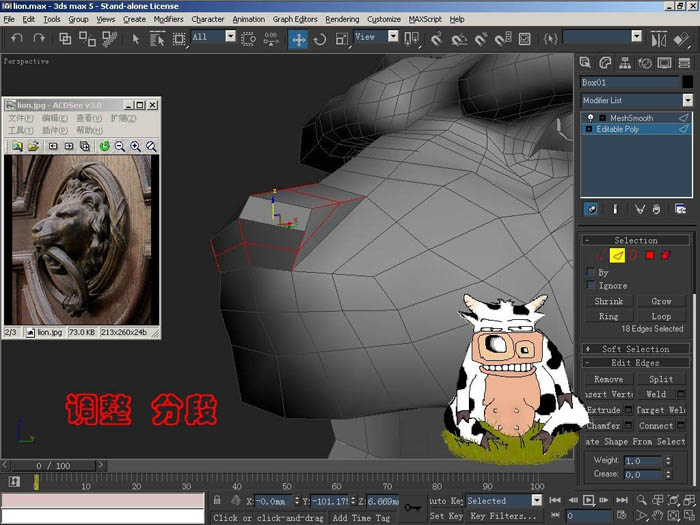Open the Hierarchy command panel tab
The height and width of the screenshot is (525, 700).
[x=625, y=63]
